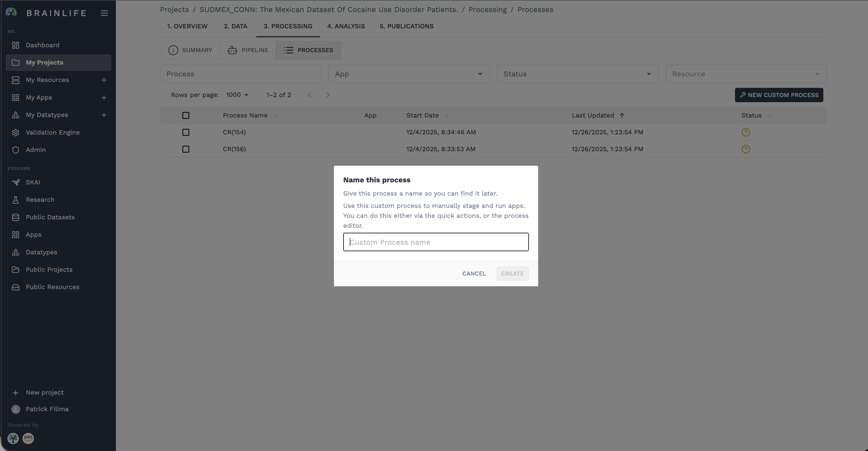Screen dimensions: 868x451
Task: Open SKAI from Explore section
Action: click(x=58, y=182)
